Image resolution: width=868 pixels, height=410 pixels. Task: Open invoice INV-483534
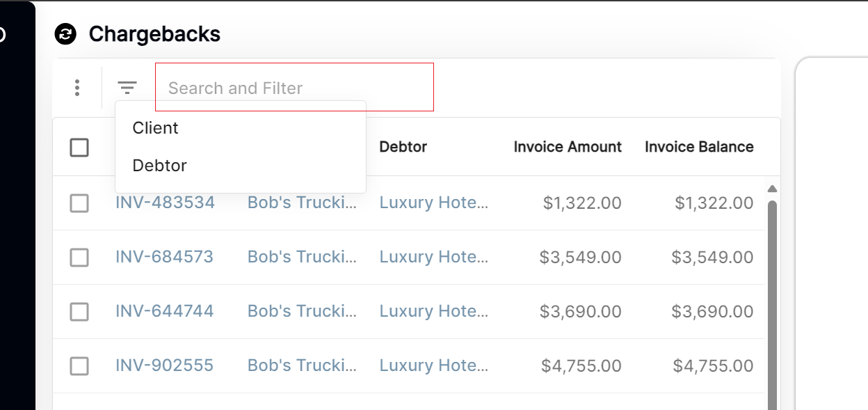pyautogui.click(x=165, y=203)
